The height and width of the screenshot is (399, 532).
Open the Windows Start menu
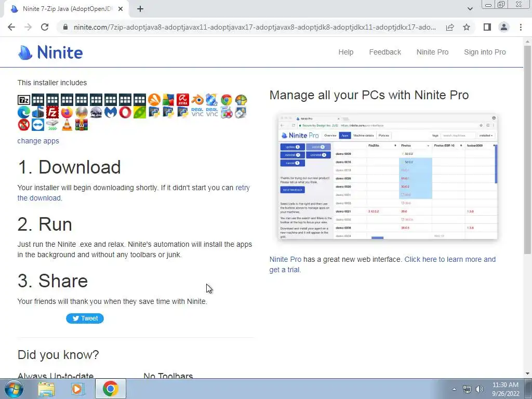pyautogui.click(x=14, y=389)
